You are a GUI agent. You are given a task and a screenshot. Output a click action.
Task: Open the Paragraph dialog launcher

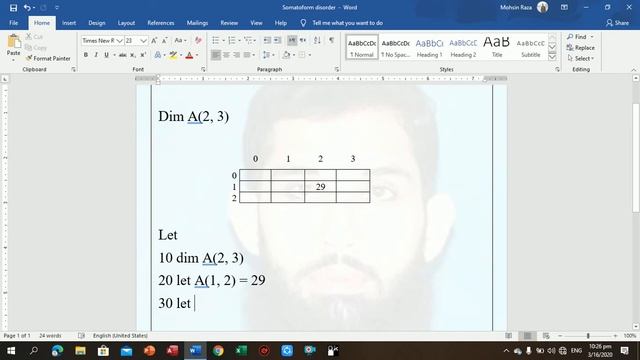pos(337,70)
